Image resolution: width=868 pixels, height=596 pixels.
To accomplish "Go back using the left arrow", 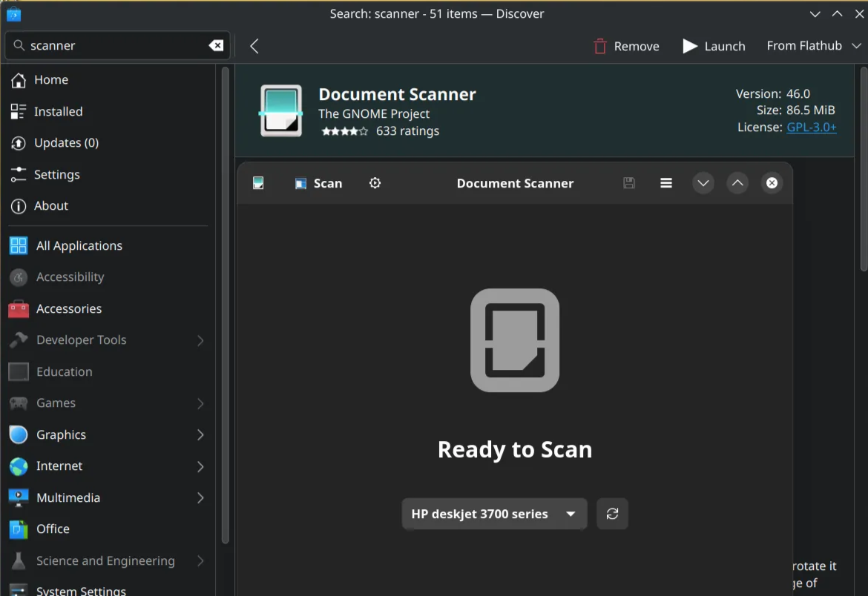I will [x=254, y=46].
